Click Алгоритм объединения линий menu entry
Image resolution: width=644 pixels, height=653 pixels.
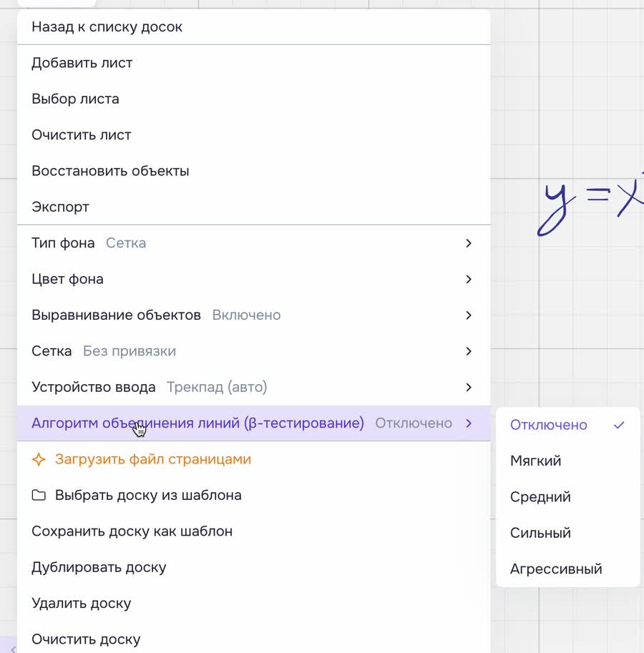[254, 423]
